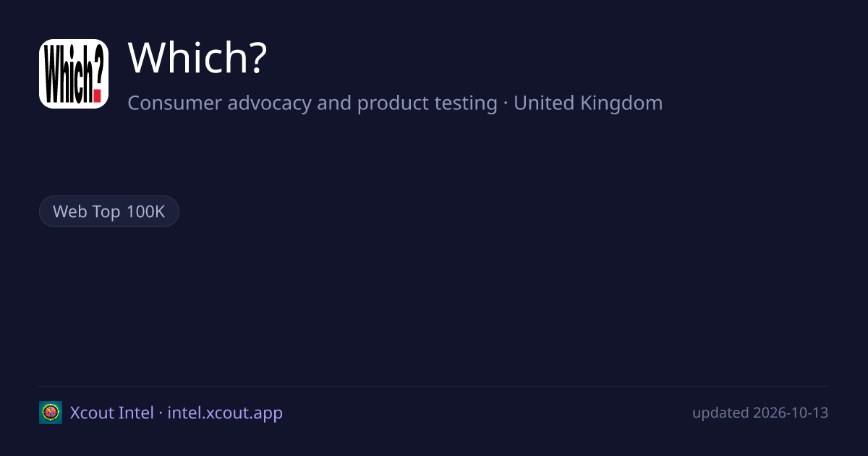The height and width of the screenshot is (456, 868).
Task: Open the intel.xcout.app link
Action: click(225, 413)
